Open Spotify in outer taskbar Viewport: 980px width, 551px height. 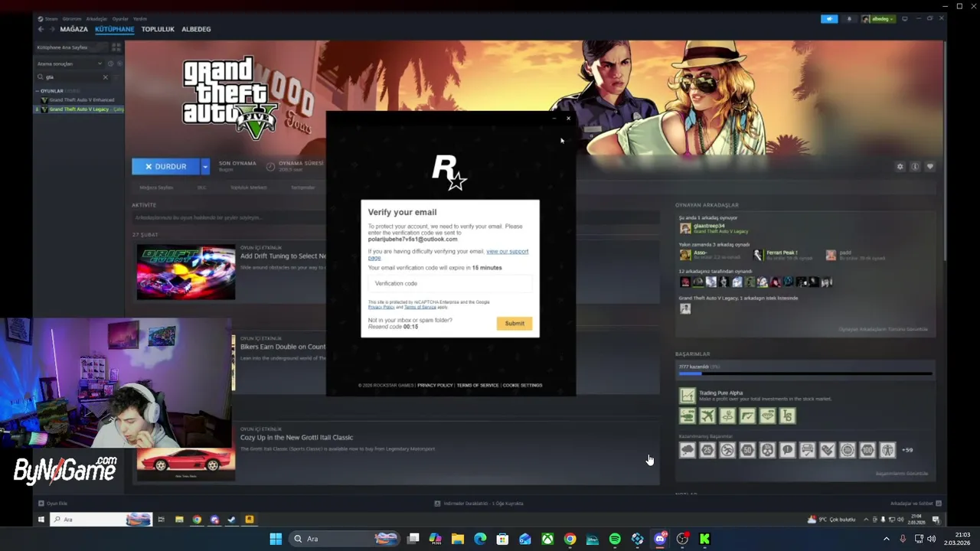point(615,539)
